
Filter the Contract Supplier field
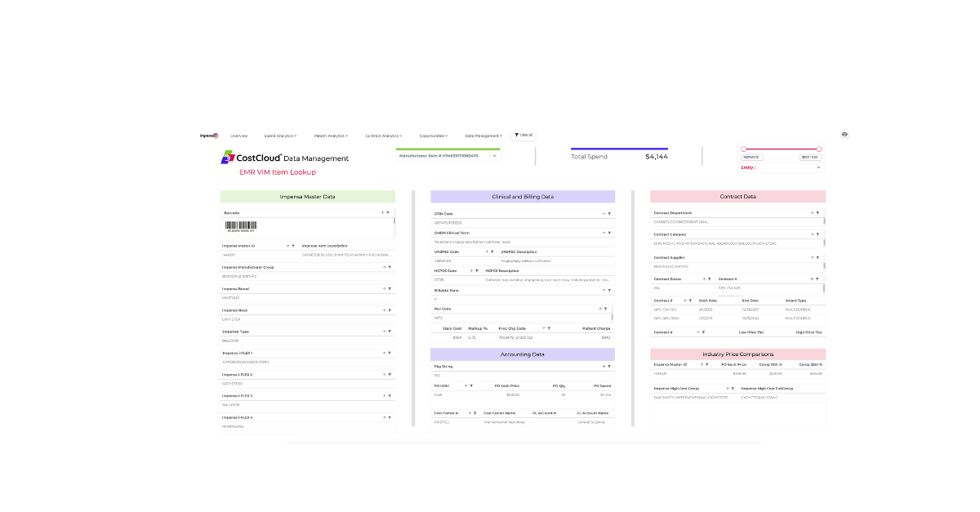pyautogui.click(x=820, y=257)
